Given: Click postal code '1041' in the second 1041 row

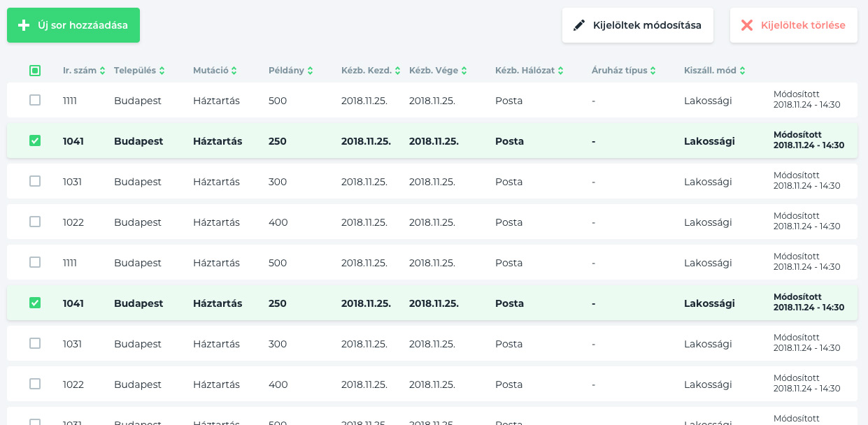Looking at the screenshot, I should [x=73, y=303].
